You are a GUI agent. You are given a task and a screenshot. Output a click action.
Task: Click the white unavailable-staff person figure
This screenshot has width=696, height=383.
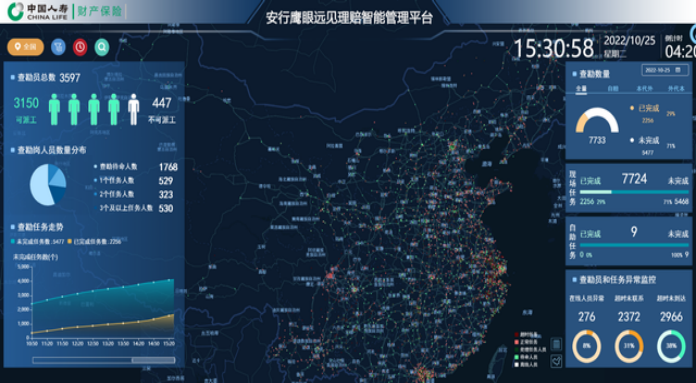pos(134,109)
